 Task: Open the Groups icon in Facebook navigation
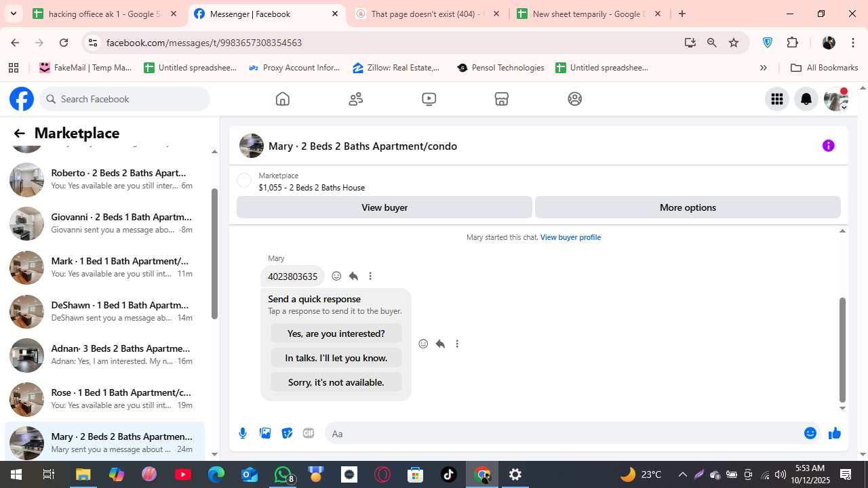tap(575, 99)
